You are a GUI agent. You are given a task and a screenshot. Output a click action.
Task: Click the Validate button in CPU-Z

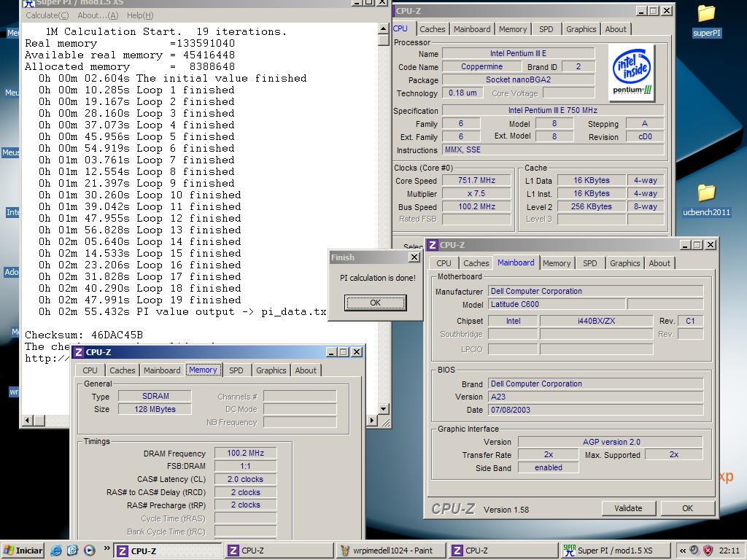coord(628,508)
